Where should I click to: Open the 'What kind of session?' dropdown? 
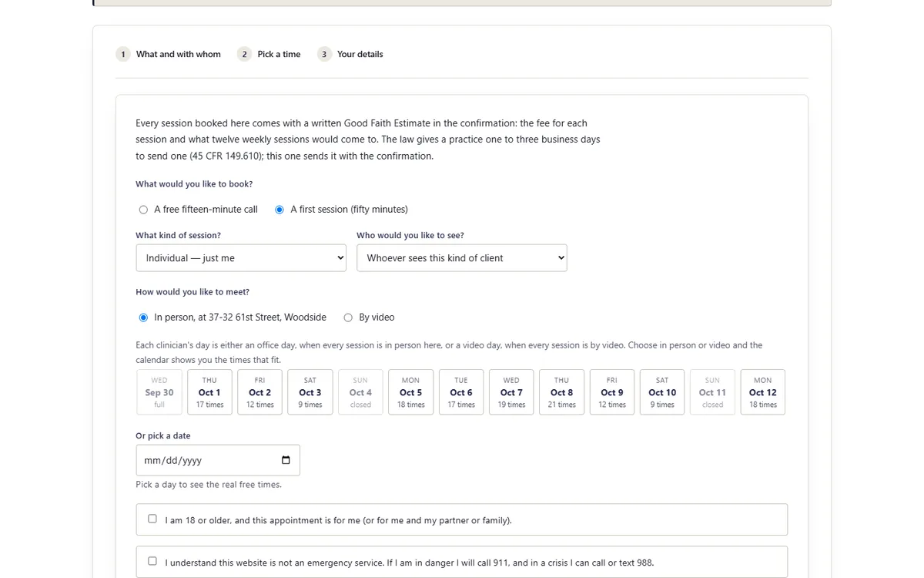[241, 258]
